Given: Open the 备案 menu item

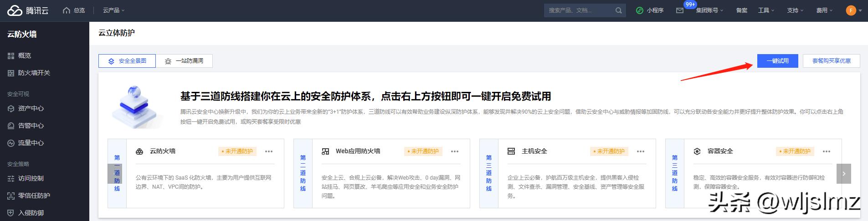Looking at the screenshot, I should (x=742, y=10).
